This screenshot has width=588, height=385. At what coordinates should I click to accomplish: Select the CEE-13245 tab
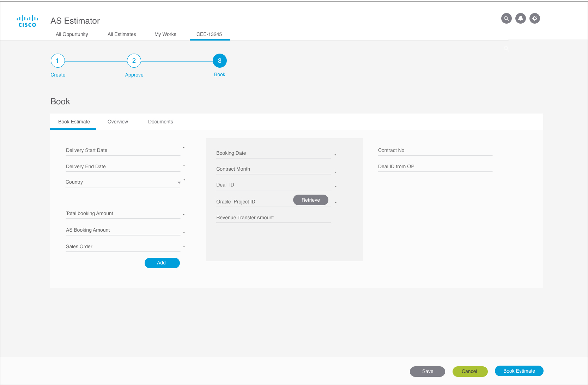209,34
